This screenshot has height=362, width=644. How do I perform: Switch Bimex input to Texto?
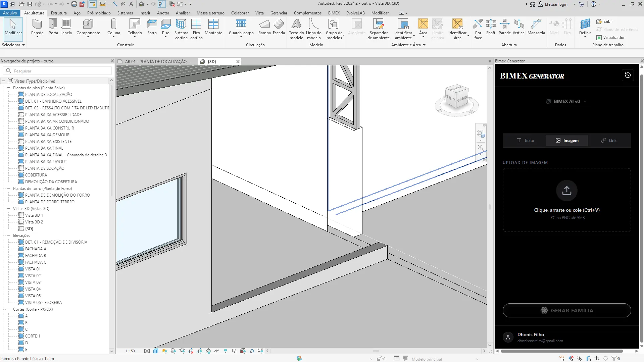pos(525,140)
